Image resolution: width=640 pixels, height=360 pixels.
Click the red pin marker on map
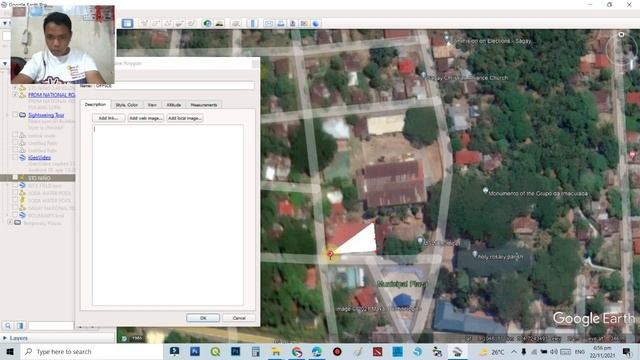click(330, 255)
